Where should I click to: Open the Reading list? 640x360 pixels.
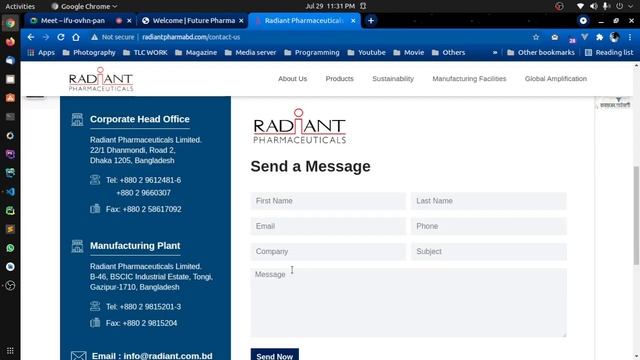click(x=609, y=53)
